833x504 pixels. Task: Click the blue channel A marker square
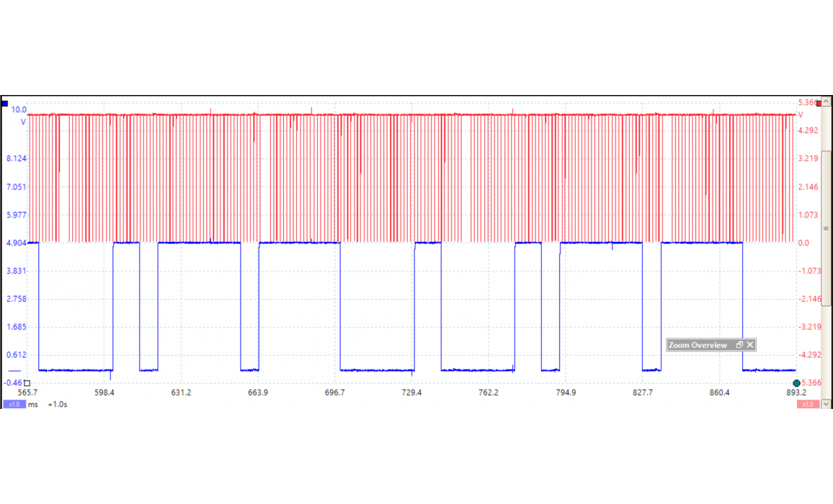pyautogui.click(x=5, y=104)
